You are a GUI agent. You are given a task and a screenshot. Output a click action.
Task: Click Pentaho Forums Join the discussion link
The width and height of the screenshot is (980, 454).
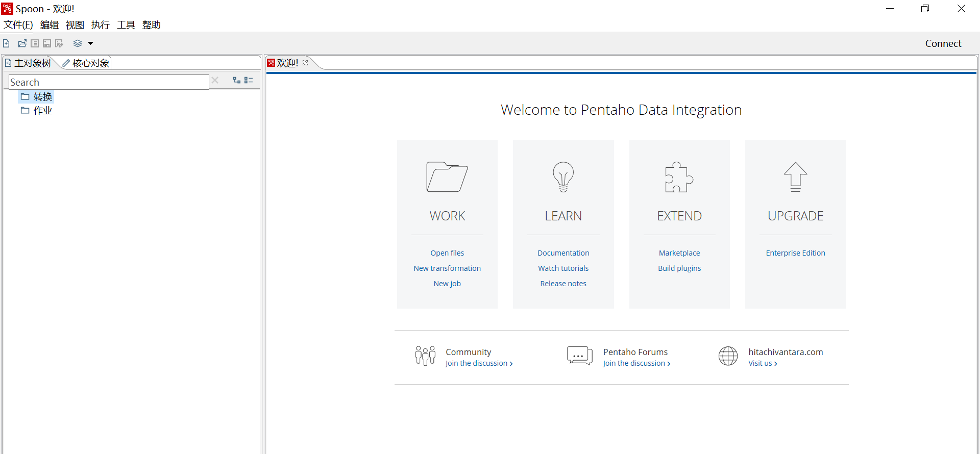click(x=636, y=363)
